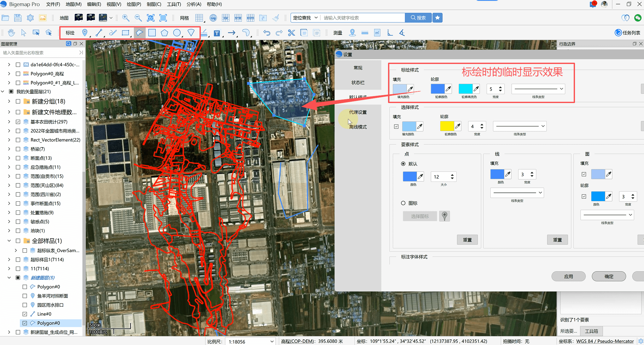Select the 默认 point radio button
The image size is (644, 345).
tap(403, 164)
